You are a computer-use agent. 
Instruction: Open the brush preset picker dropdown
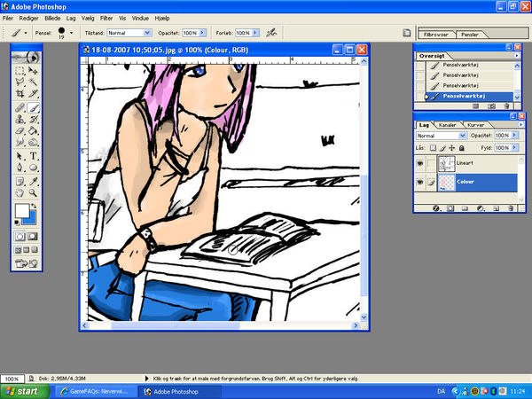tap(71, 33)
